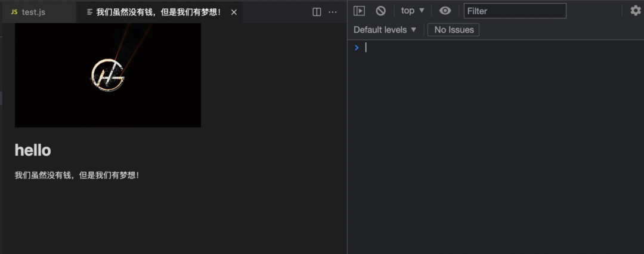Open the editor More Actions ellipsis menu
Viewport: 644px width, 254px height.
coord(333,13)
